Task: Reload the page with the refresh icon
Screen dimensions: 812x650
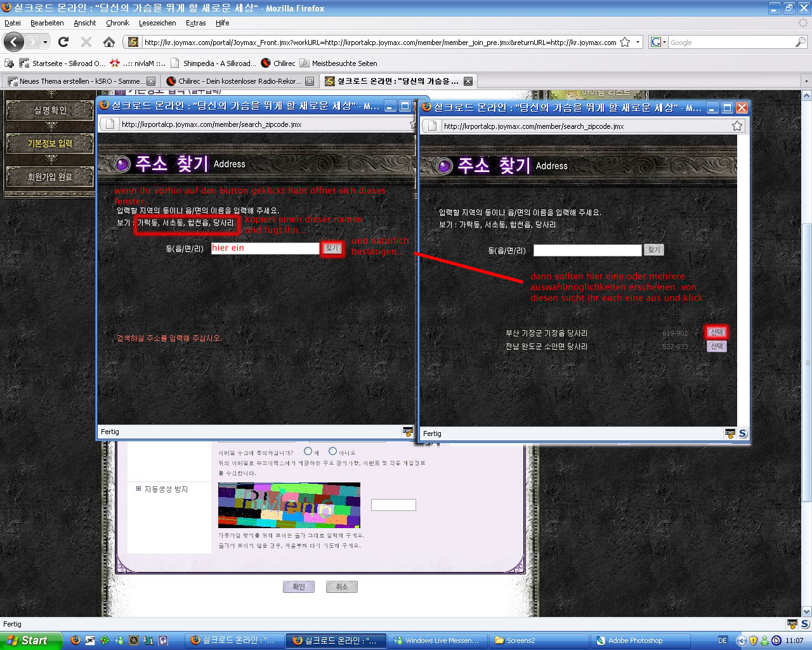Action: [63, 43]
